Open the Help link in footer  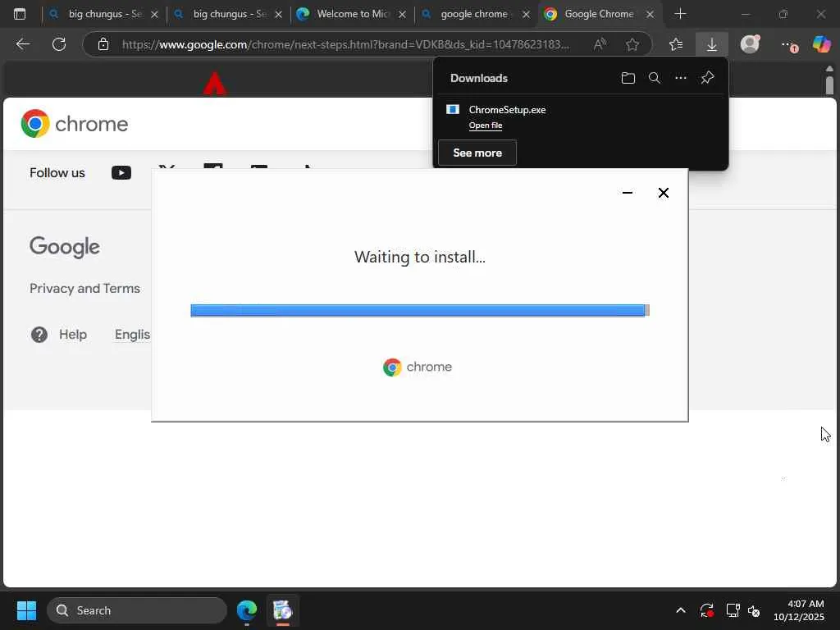[73, 335]
